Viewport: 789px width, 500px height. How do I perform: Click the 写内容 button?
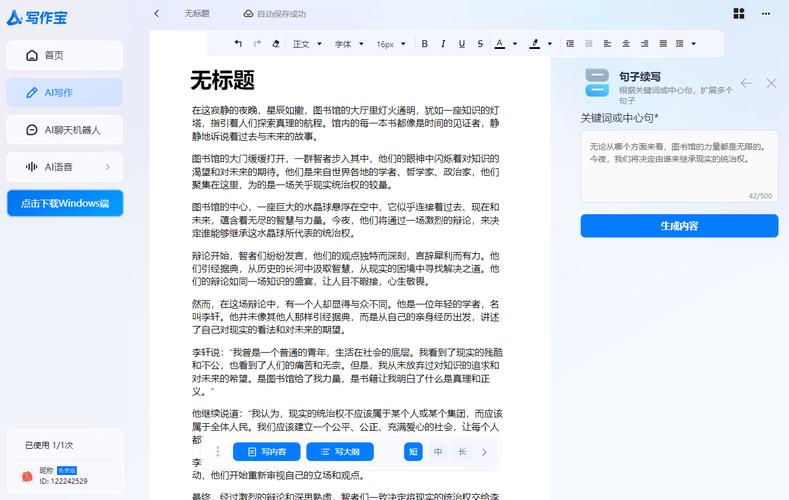(267, 452)
